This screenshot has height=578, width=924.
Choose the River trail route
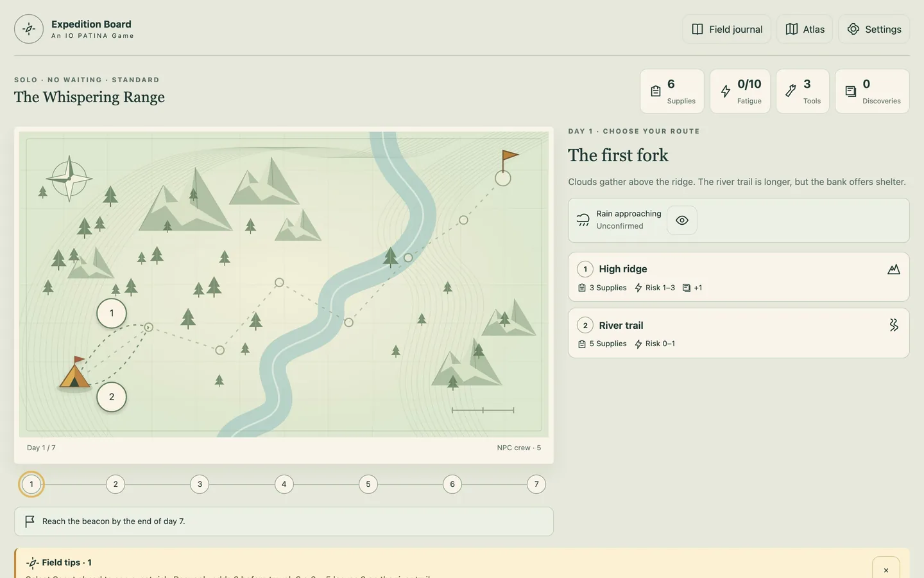tap(739, 333)
